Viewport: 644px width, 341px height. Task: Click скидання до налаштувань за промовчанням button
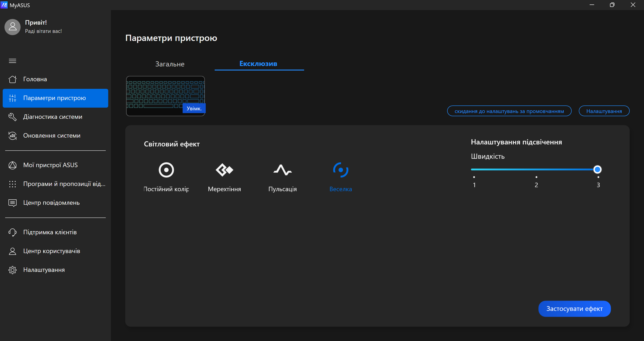[509, 111]
